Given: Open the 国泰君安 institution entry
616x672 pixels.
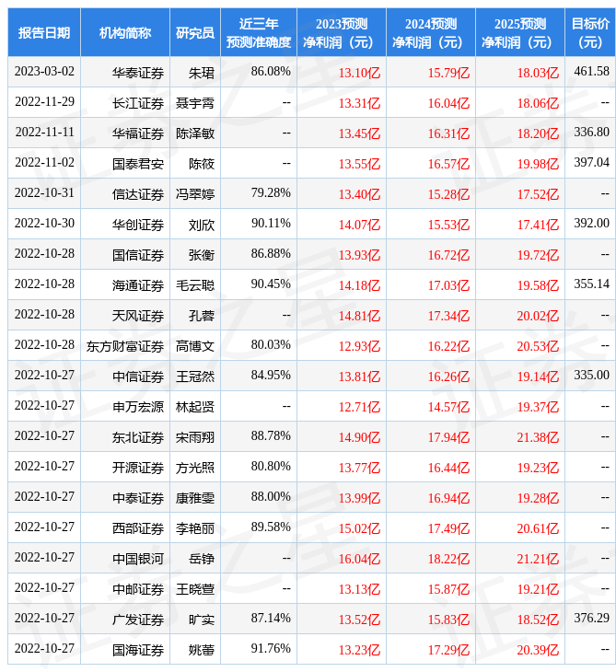Looking at the screenshot, I should [x=138, y=163].
